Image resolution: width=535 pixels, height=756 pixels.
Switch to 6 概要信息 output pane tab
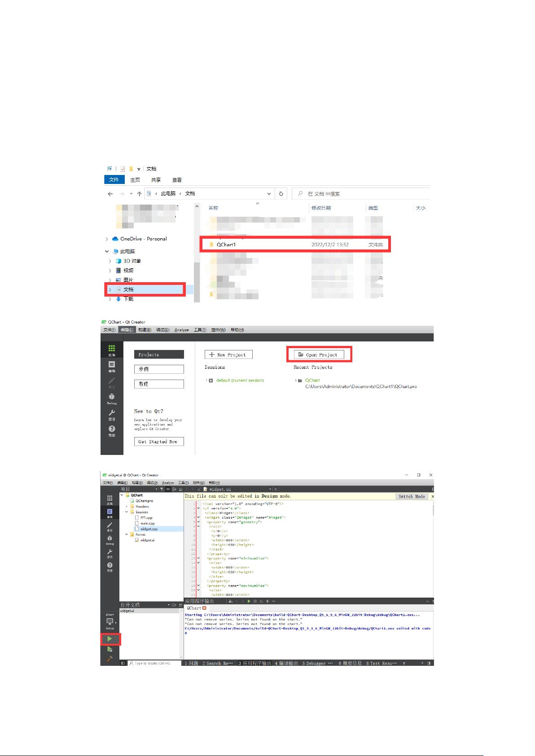point(350,663)
